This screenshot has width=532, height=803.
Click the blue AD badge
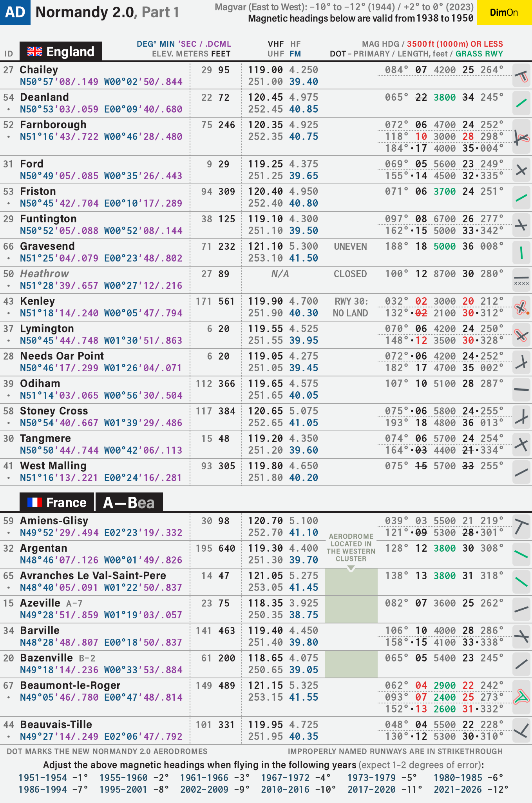[x=15, y=13]
